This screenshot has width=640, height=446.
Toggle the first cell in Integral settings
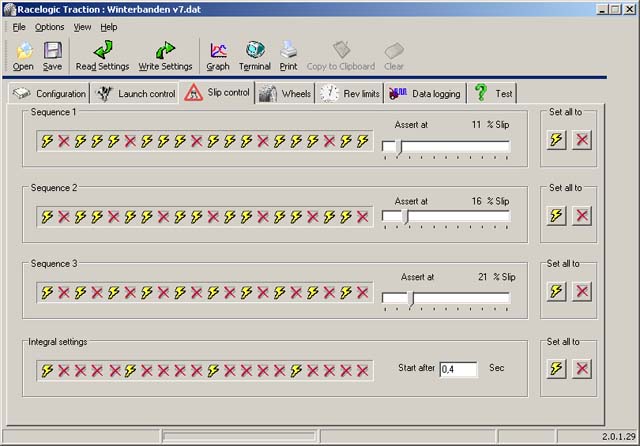point(47,371)
